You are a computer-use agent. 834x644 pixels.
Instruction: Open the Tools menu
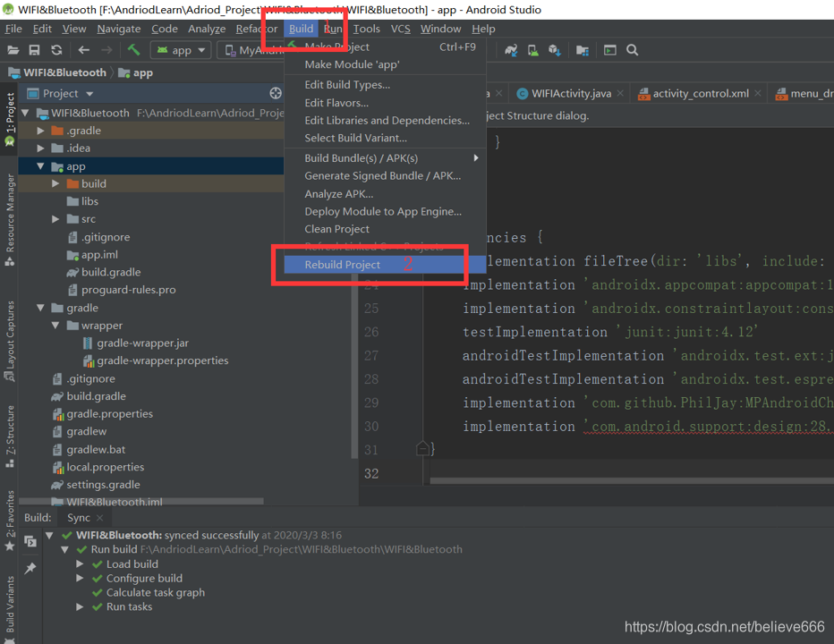[367, 29]
